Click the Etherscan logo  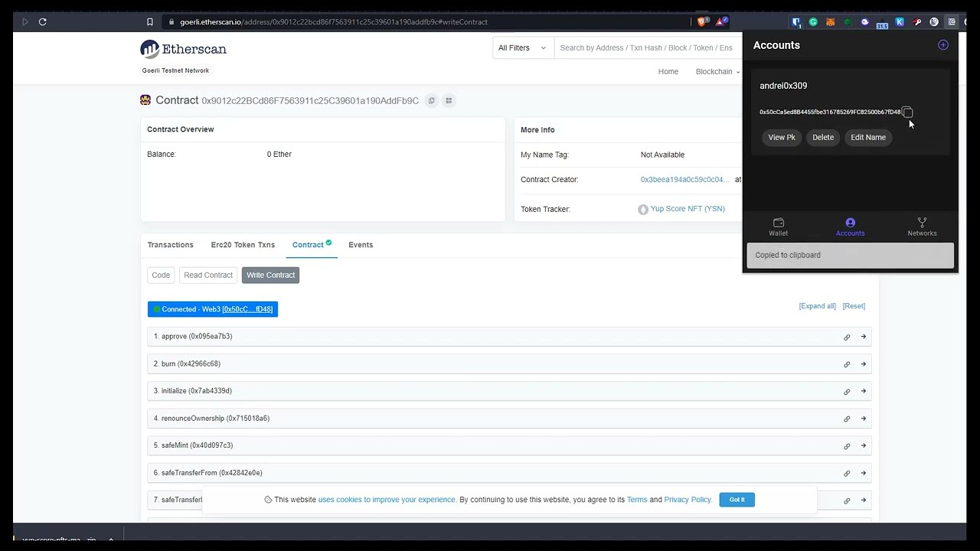[183, 49]
